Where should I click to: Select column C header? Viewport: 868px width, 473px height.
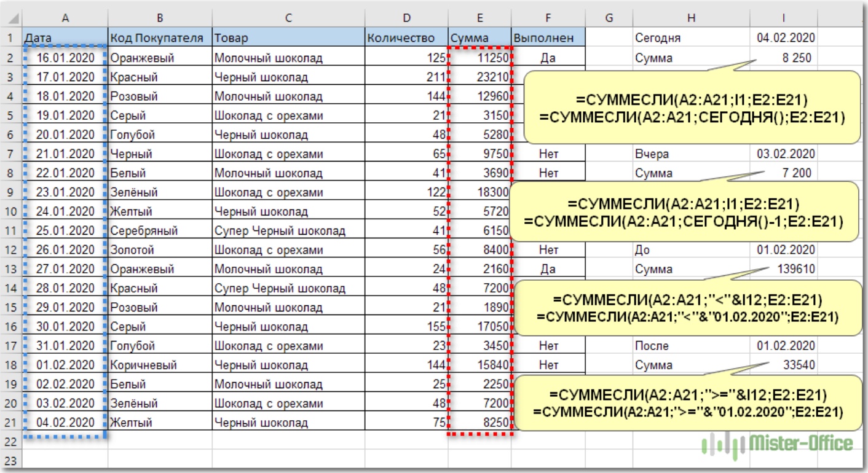[288, 18]
